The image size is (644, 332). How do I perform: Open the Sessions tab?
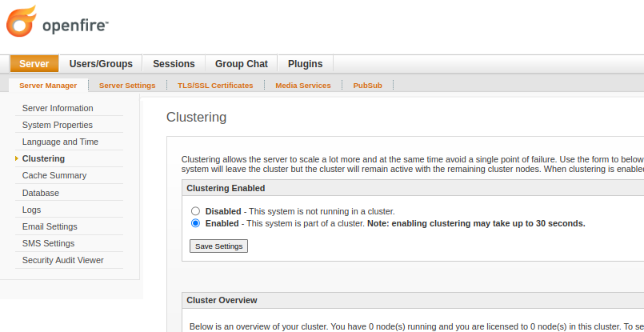[x=174, y=64]
